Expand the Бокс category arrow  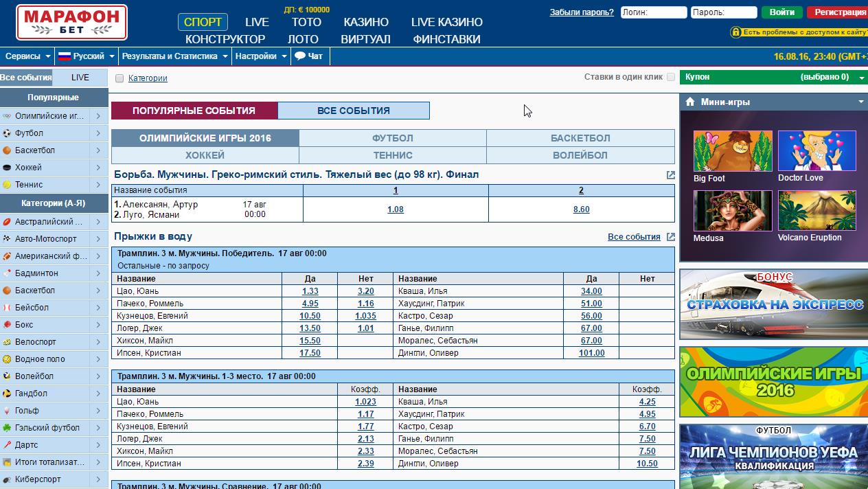[x=98, y=325]
